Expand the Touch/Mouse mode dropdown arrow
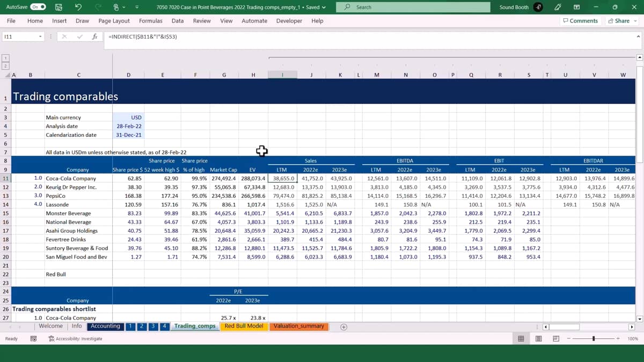Screen dimensions: 644x362 pos(125,7)
